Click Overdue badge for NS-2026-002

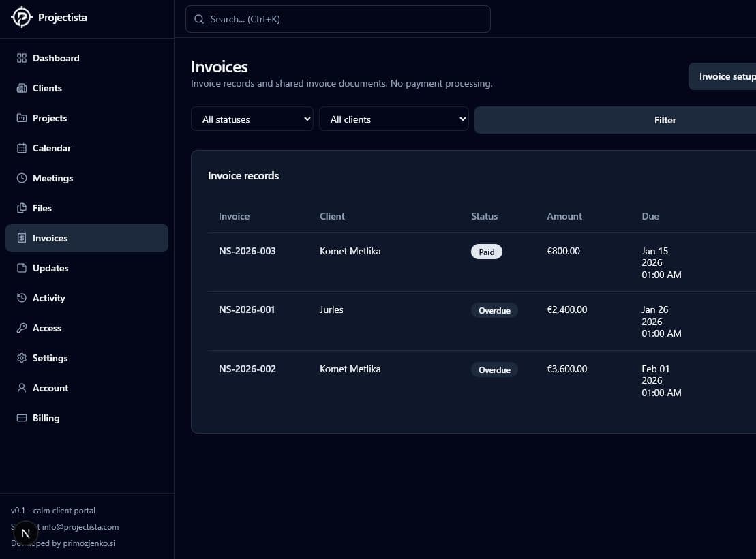click(x=494, y=370)
